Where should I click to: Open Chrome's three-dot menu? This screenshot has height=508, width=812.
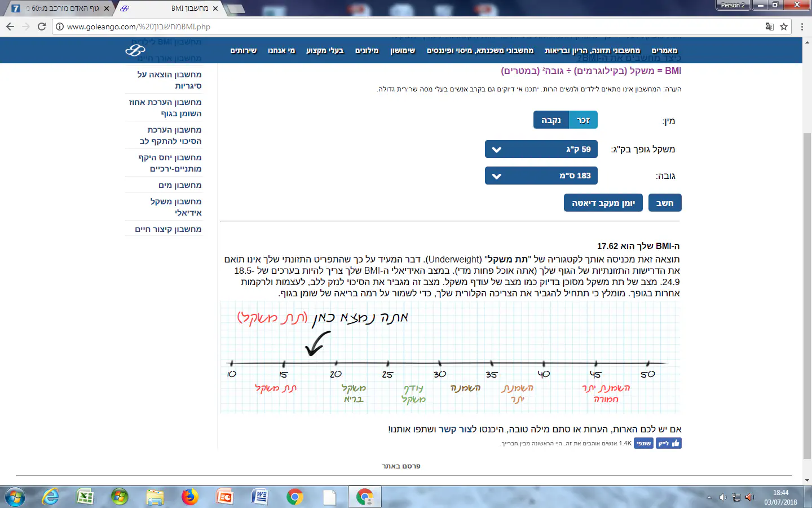coord(802,27)
